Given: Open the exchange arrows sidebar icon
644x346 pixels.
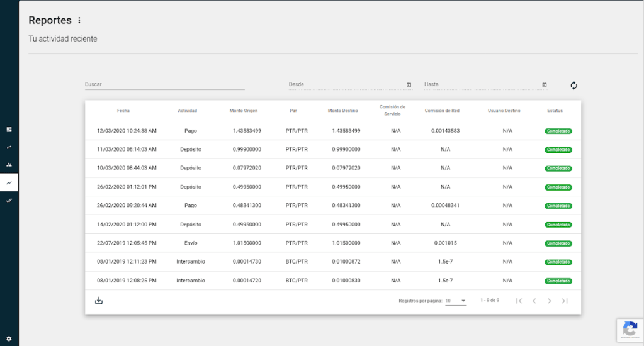Looking at the screenshot, I should [9, 147].
